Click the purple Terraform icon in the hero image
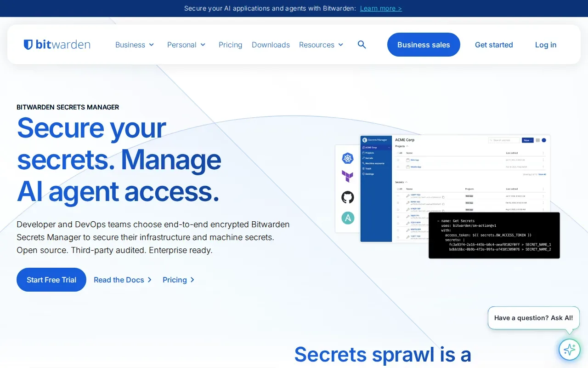The height and width of the screenshot is (368, 588). coord(348,176)
